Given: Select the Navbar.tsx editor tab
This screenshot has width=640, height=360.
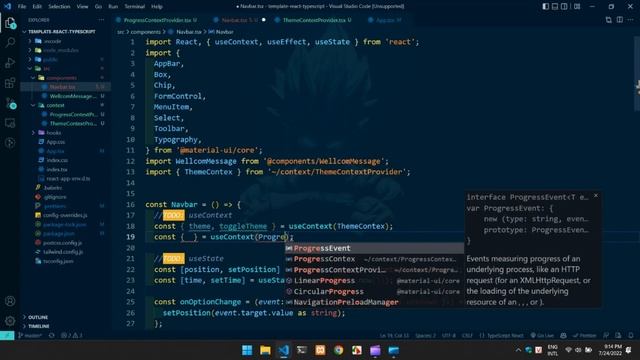Looking at the screenshot, I should [239, 20].
